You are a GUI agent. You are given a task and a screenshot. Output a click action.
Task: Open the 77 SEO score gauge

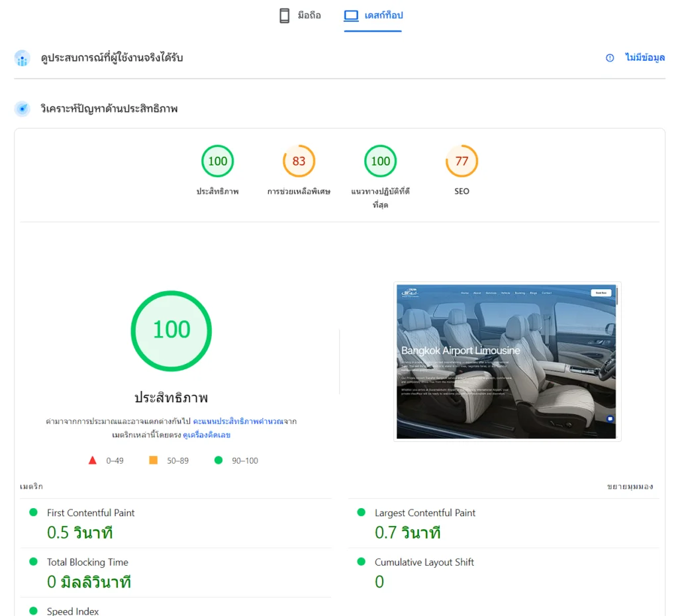461,161
